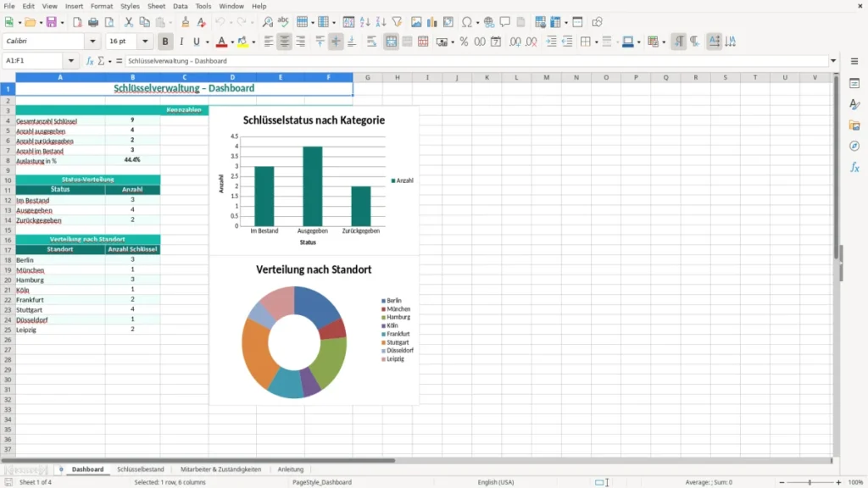
Task: Click the AutoFilter funnel icon
Action: point(397,22)
